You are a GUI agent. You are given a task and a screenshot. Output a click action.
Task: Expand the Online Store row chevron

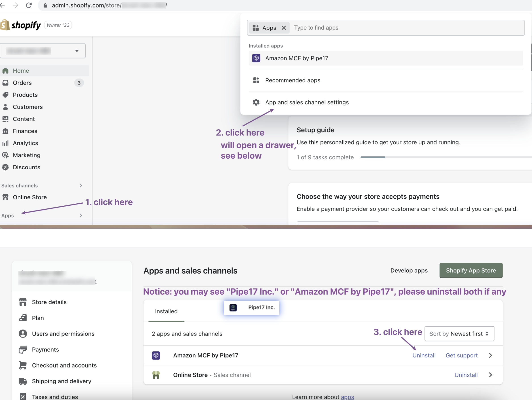click(490, 375)
